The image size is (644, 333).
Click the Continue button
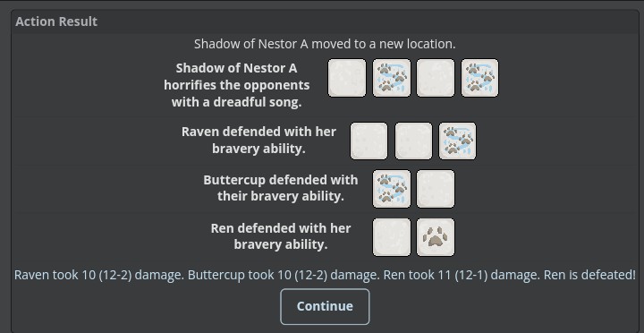pos(325,307)
